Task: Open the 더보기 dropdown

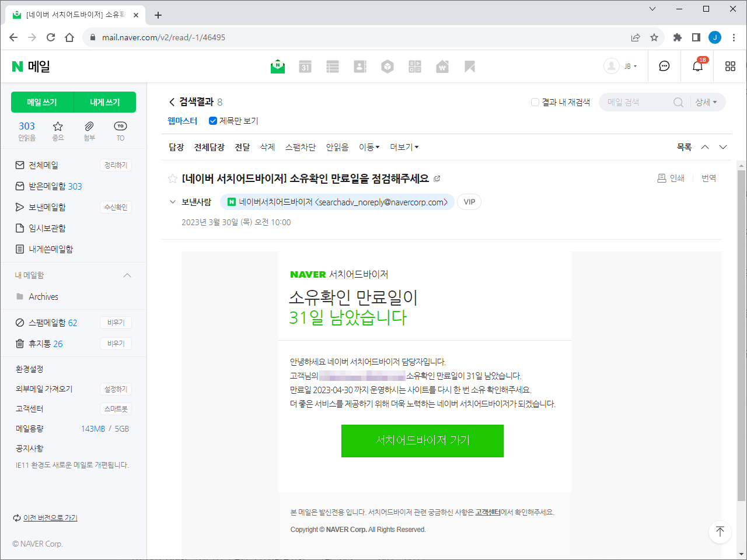Action: (x=404, y=147)
